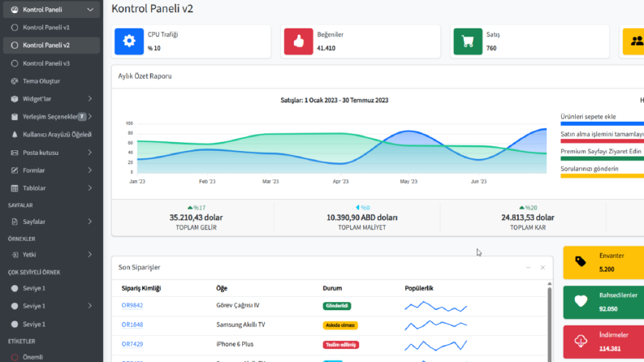The image size is (644, 362).
Task: Close the Son Siparişler card
Action: coord(542,268)
